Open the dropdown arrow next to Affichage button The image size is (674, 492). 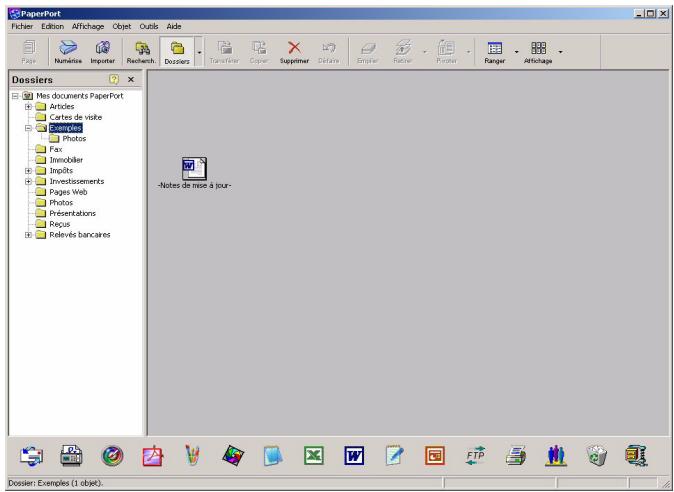pyautogui.click(x=560, y=52)
